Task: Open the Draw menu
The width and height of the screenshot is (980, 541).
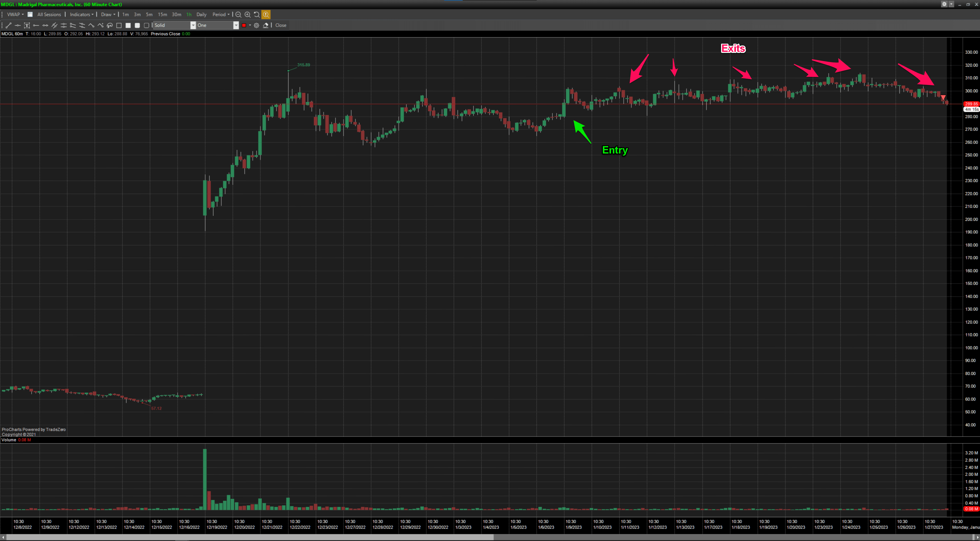Action: pyautogui.click(x=108, y=15)
